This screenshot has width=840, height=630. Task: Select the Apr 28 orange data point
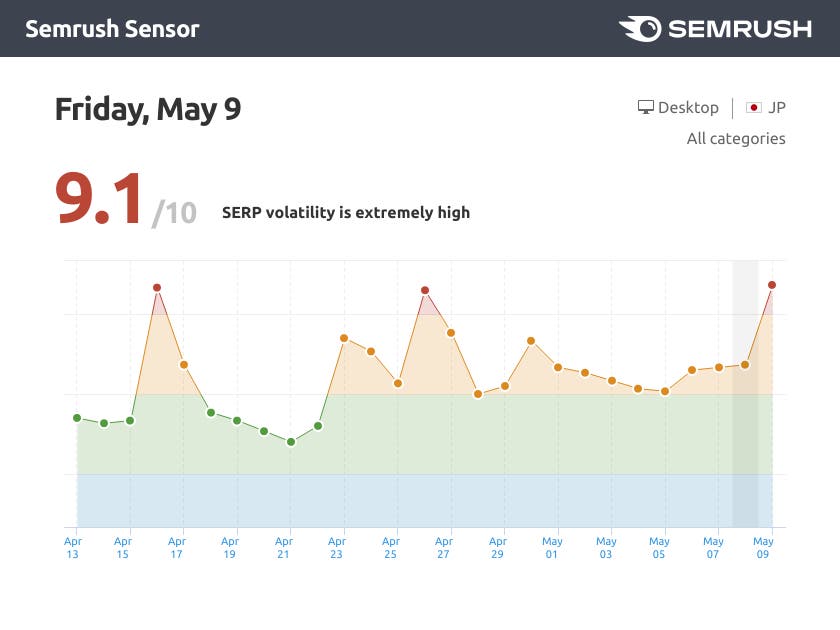(478, 394)
